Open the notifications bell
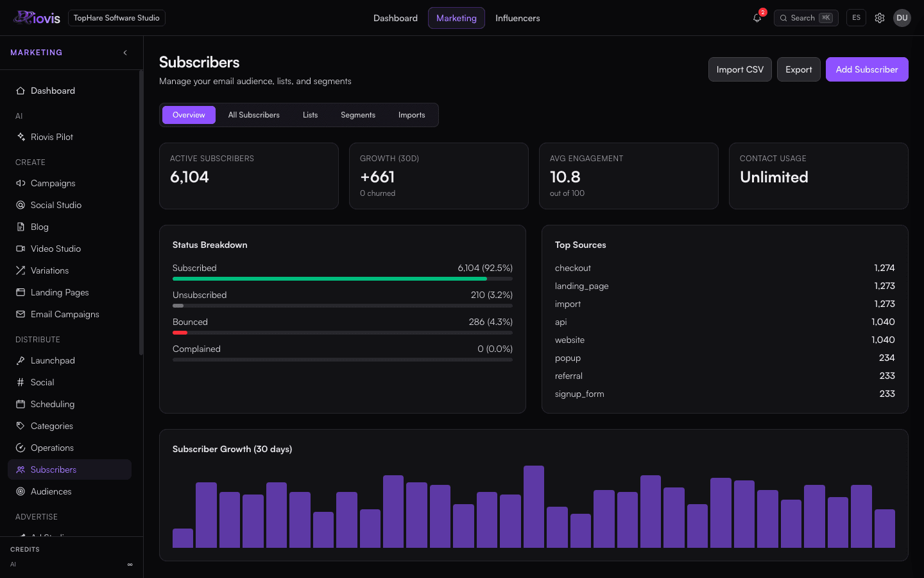 (757, 18)
